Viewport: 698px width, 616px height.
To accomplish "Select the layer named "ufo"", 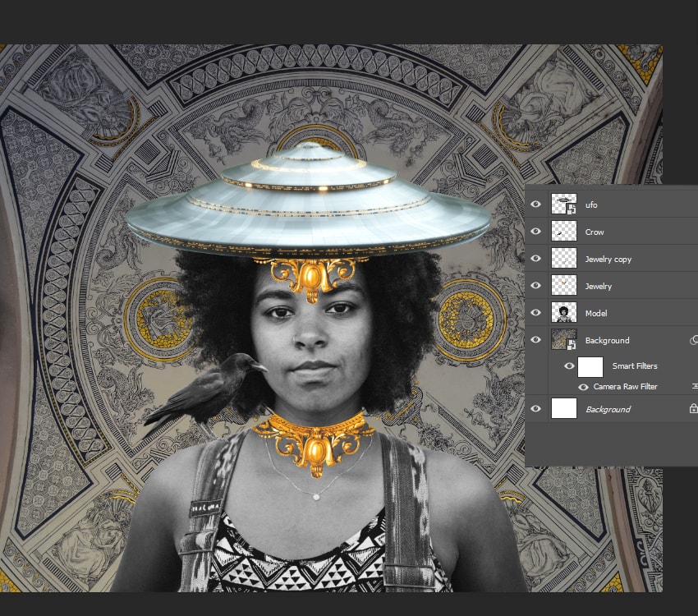I will [x=591, y=205].
